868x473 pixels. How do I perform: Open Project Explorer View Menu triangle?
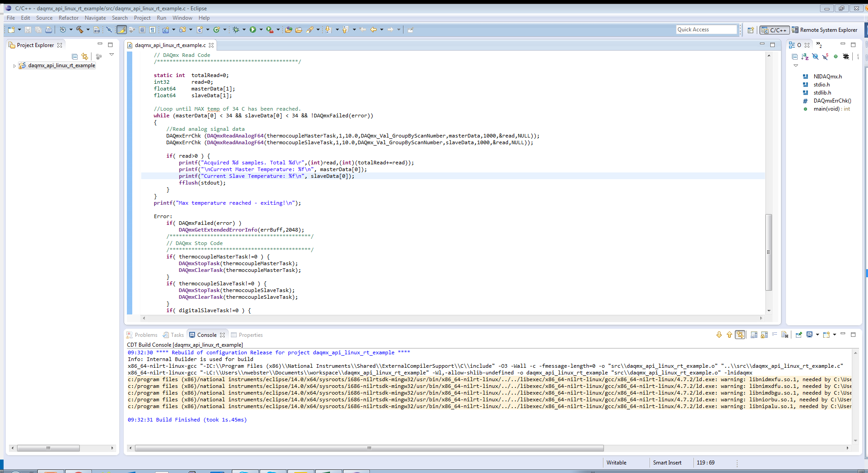112,55
